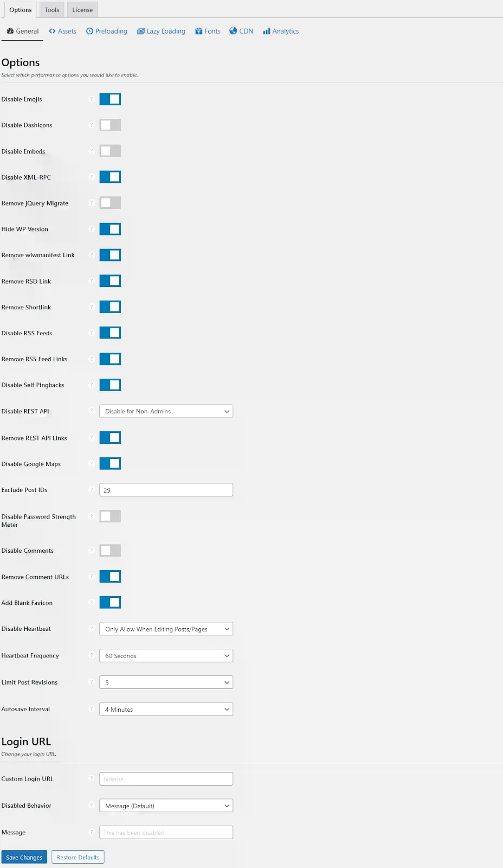Open the Assets section
This screenshot has width=503, height=868.
click(62, 31)
